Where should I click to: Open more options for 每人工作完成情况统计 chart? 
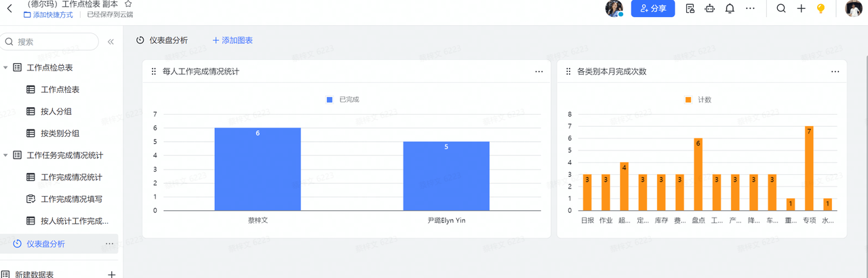click(538, 71)
